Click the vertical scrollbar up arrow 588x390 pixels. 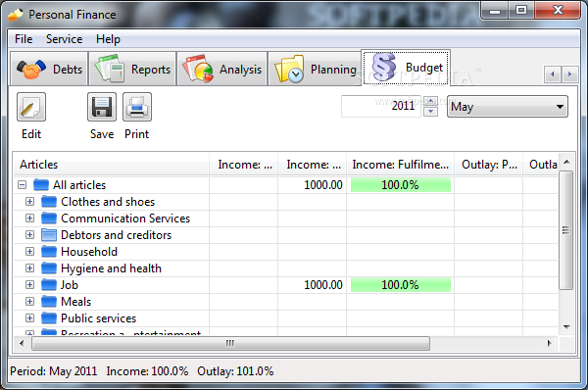click(566, 162)
